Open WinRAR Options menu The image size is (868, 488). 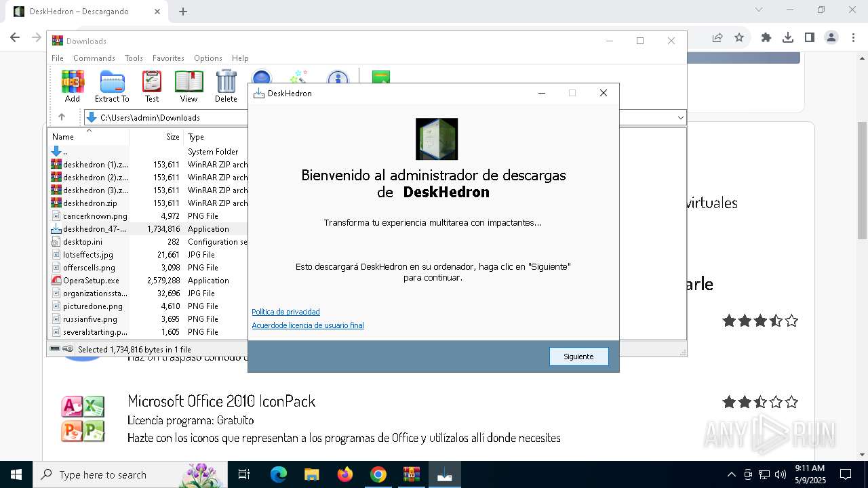click(208, 58)
